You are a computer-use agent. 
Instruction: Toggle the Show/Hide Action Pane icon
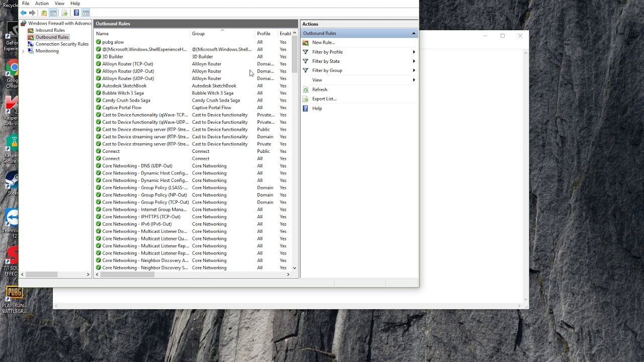pyautogui.click(x=86, y=13)
